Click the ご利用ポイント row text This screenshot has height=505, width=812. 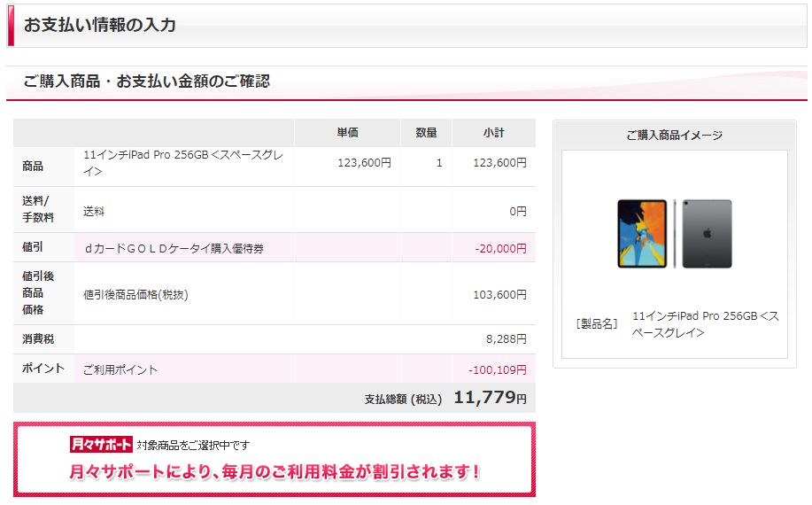pyautogui.click(x=120, y=369)
